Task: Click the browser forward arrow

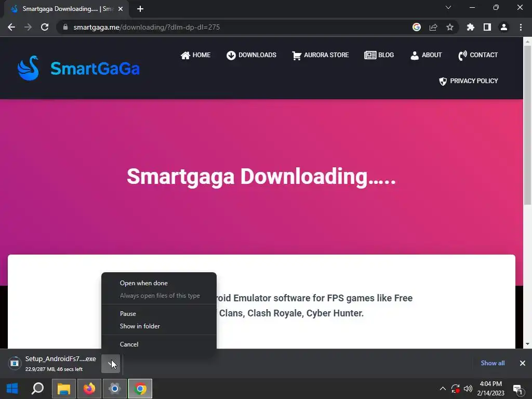Action: coord(28,27)
